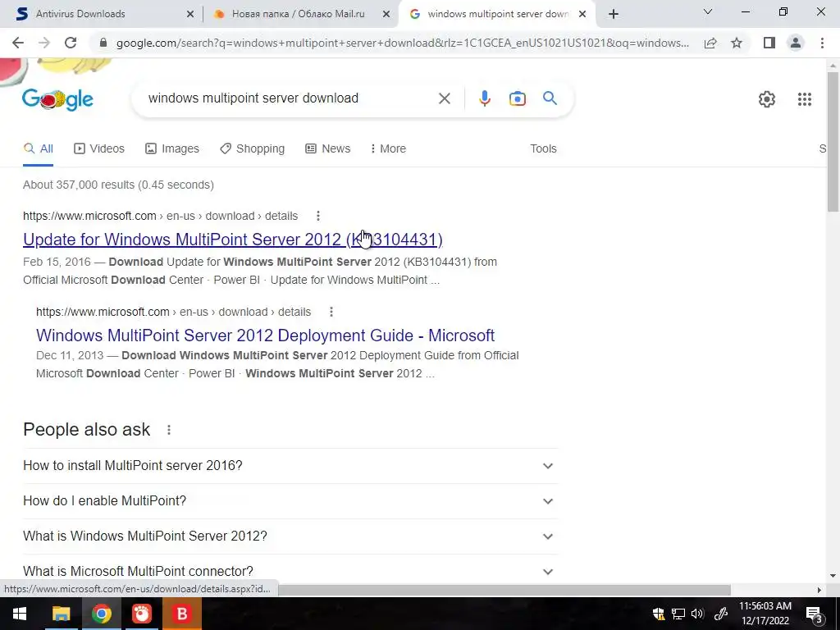Switch to Shopping results
The width and height of the screenshot is (840, 630).
pos(252,149)
